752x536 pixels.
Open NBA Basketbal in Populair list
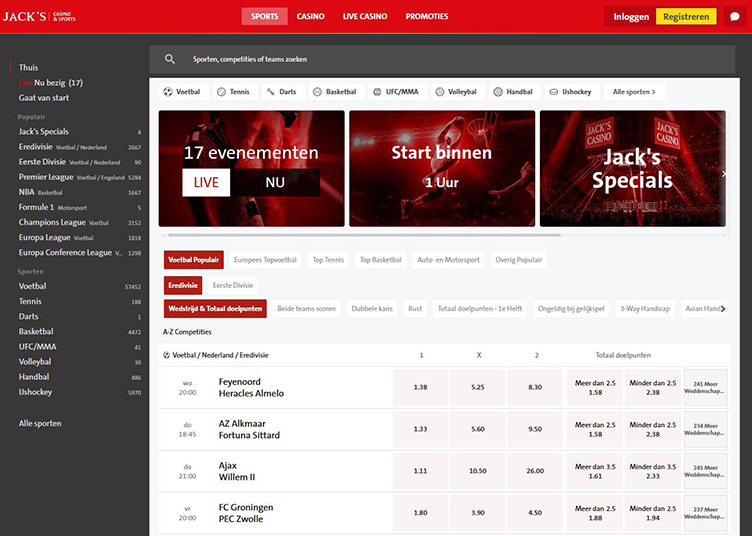[x=80, y=192]
